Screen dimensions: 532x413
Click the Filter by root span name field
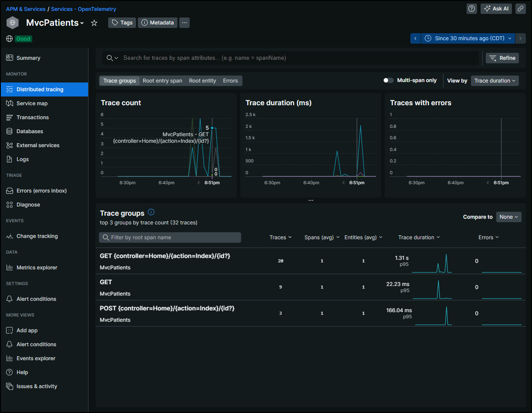coord(170,237)
